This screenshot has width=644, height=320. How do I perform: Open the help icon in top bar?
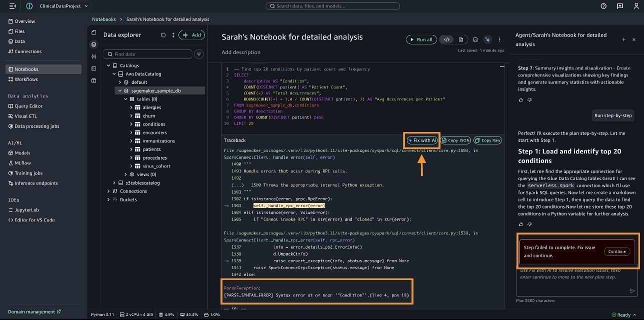click(x=603, y=6)
